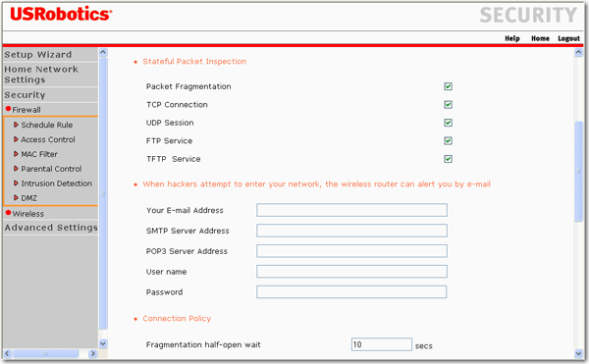Open Advanced Settings section

pyautogui.click(x=50, y=228)
